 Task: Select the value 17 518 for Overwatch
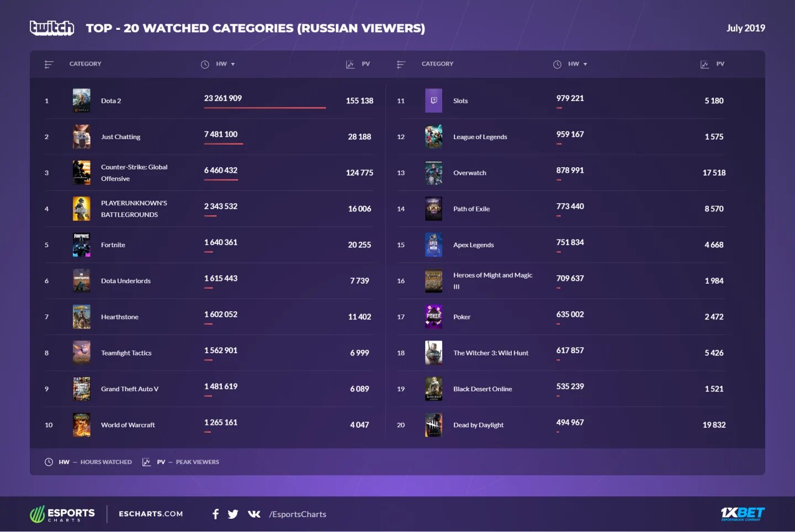point(714,173)
